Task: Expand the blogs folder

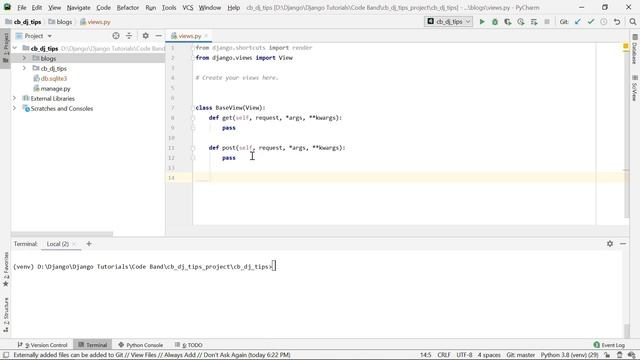Action: click(24, 58)
